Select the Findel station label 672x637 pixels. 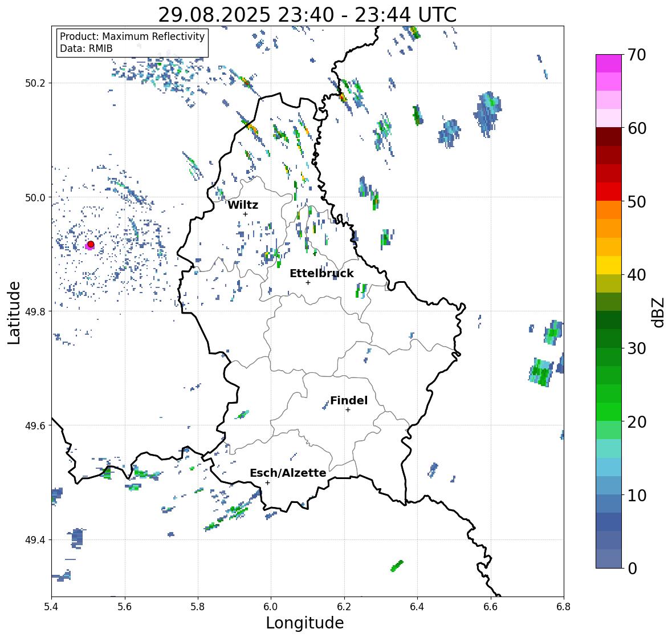tap(349, 401)
